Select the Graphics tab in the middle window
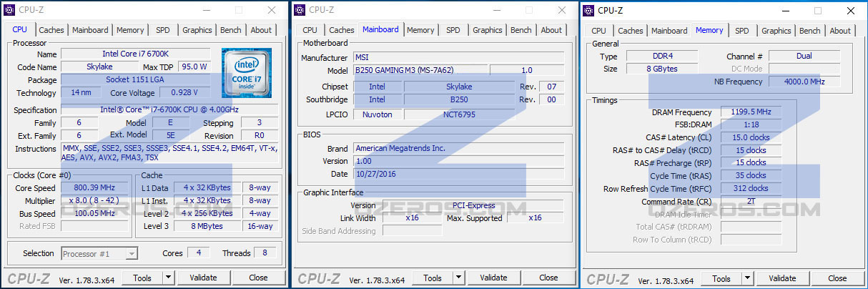Viewport: 868px width, 289px height. pos(487,30)
